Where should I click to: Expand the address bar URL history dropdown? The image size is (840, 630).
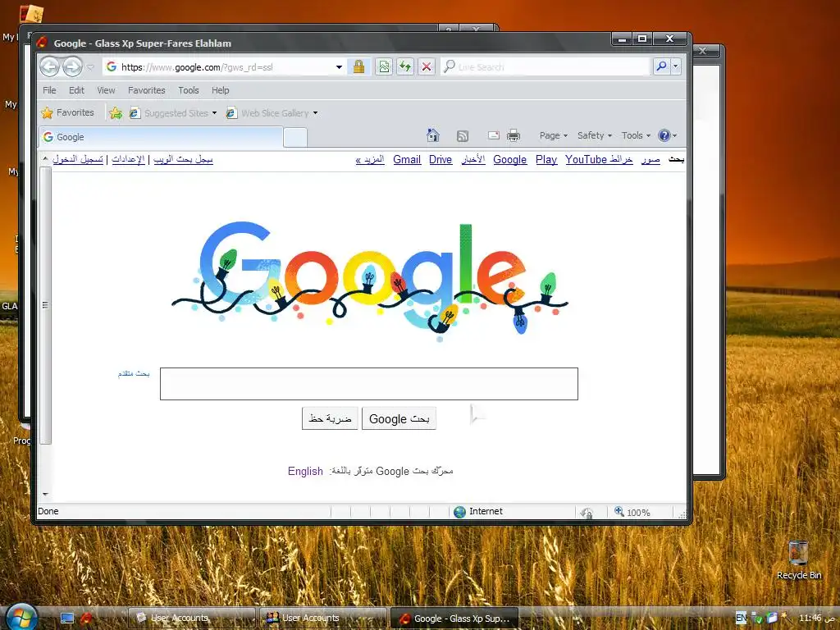(x=339, y=67)
